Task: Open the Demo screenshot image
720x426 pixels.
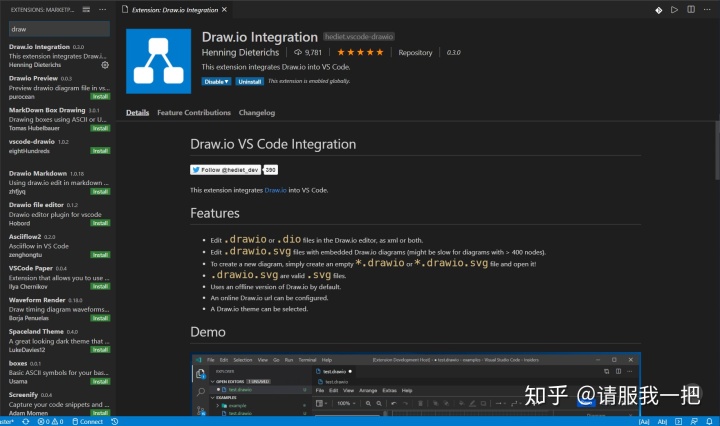Action: click(x=416, y=384)
